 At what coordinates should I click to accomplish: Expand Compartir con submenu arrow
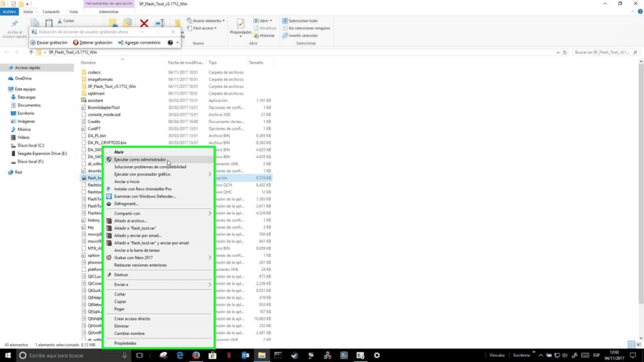click(x=210, y=213)
